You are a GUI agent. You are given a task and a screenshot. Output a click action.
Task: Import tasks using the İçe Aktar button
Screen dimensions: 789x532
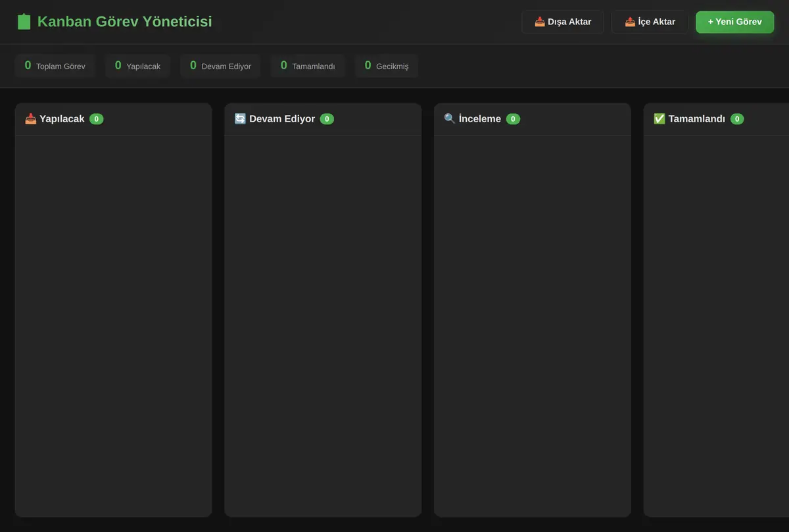[x=650, y=22]
